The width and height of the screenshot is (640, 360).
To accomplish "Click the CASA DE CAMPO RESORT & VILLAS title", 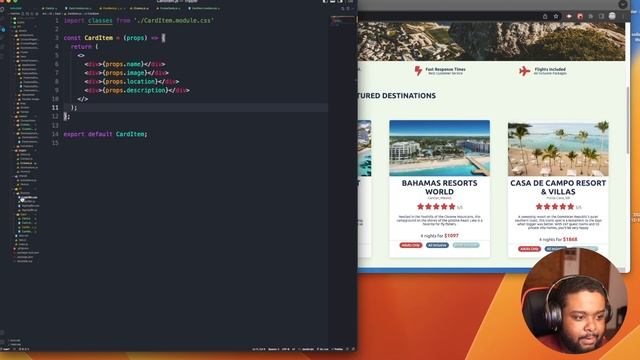I will coord(558,187).
